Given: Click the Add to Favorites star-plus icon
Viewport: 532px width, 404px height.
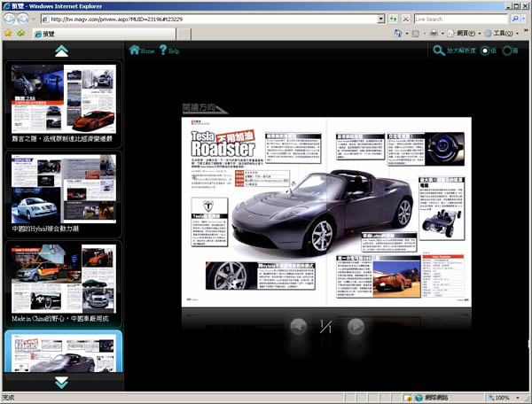Looking at the screenshot, I should pyautogui.click(x=21, y=33).
